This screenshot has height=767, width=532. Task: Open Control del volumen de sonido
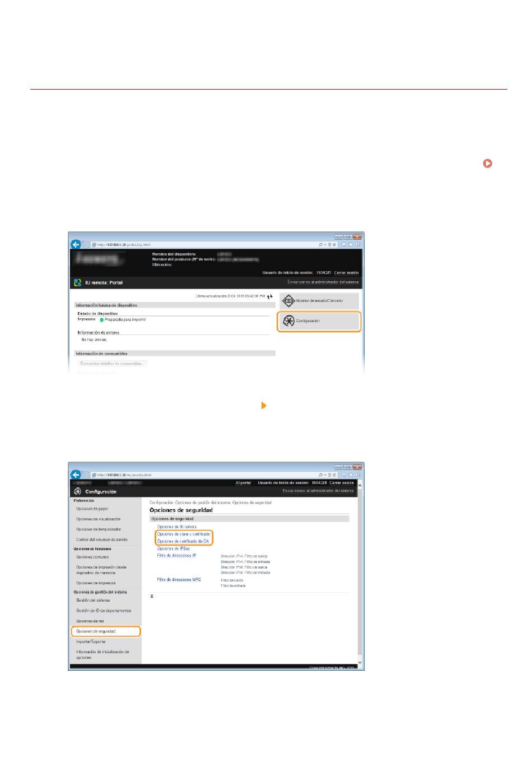(102, 540)
